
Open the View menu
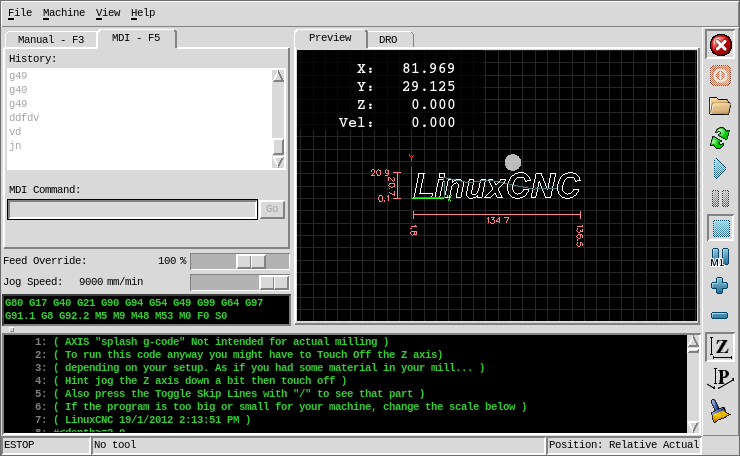(108, 13)
